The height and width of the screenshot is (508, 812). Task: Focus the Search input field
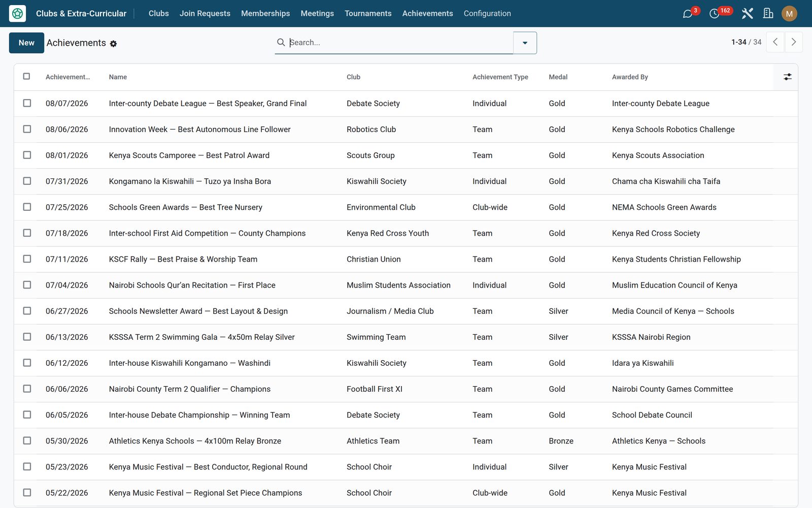pyautogui.click(x=400, y=43)
